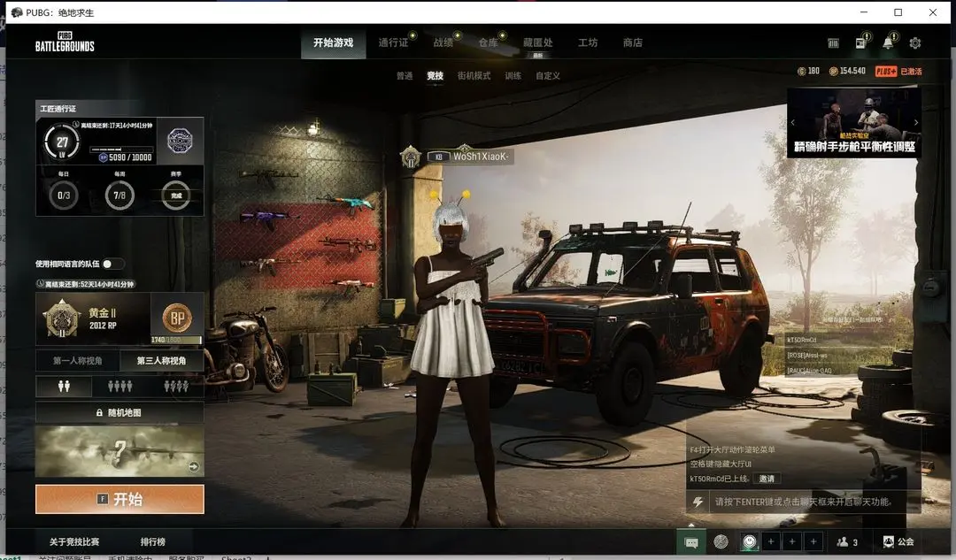Toggle 使用相同语言的队伍 switch
The width and height of the screenshot is (956, 560).
point(112,264)
